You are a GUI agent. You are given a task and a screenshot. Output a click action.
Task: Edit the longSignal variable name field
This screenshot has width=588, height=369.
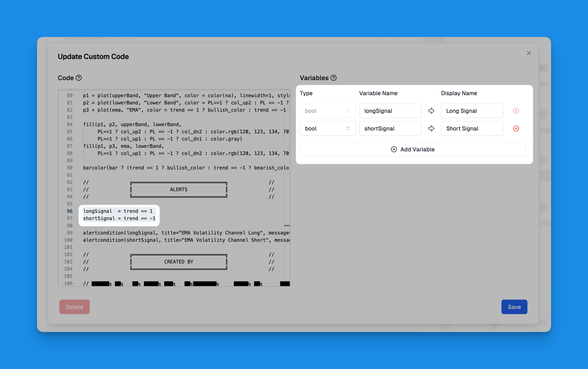pyautogui.click(x=390, y=111)
